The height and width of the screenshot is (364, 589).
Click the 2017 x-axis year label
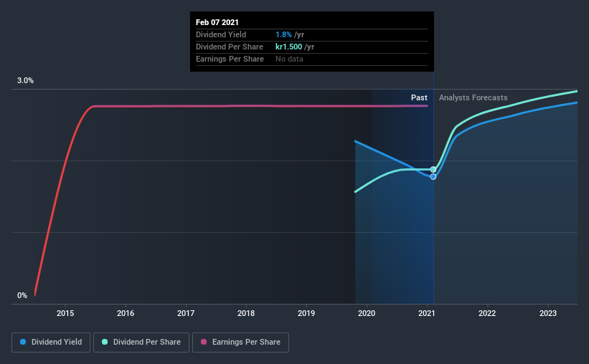(x=186, y=313)
